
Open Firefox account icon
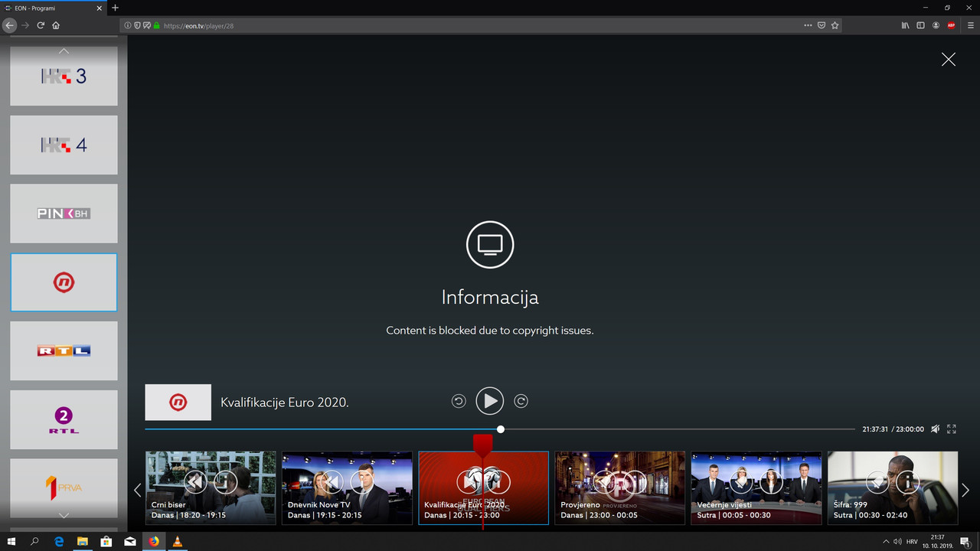click(x=936, y=25)
